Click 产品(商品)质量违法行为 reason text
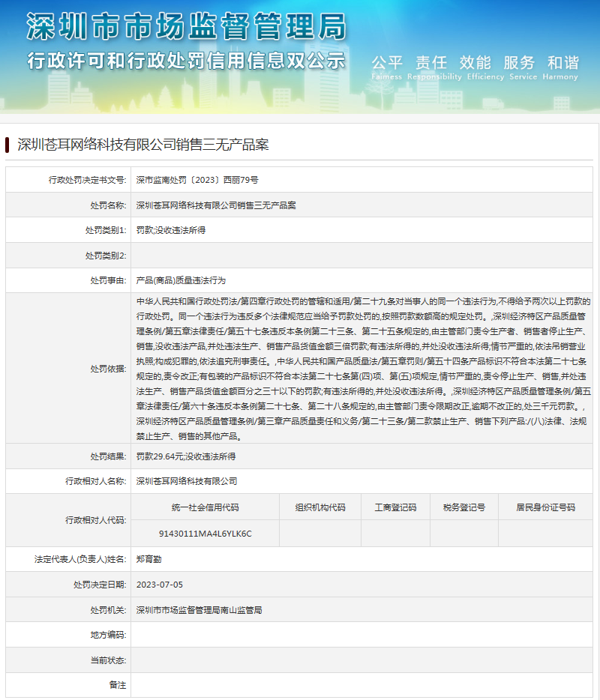Image resolution: width=600 pixels, height=700 pixels. (x=181, y=280)
